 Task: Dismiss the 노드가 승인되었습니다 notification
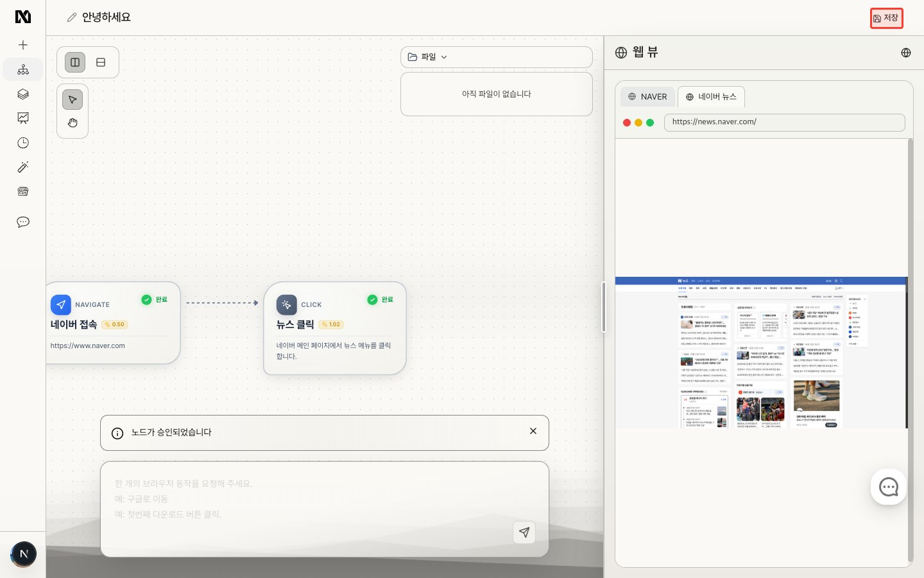click(x=533, y=431)
